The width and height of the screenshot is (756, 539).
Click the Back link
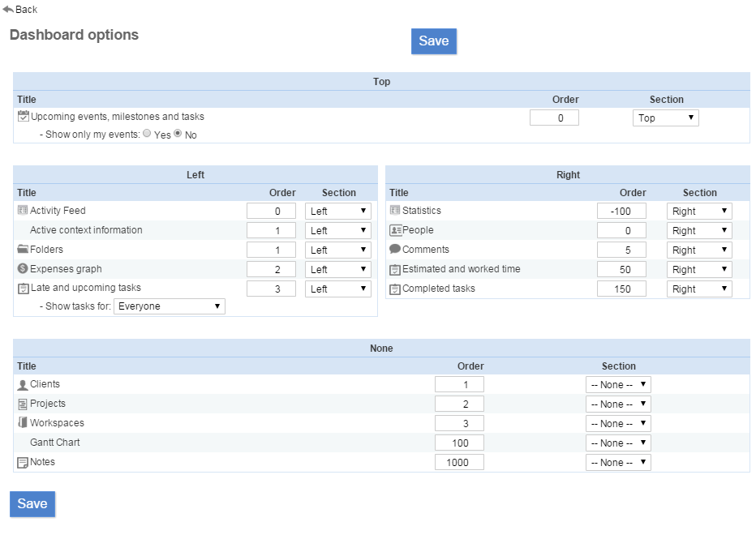point(20,10)
